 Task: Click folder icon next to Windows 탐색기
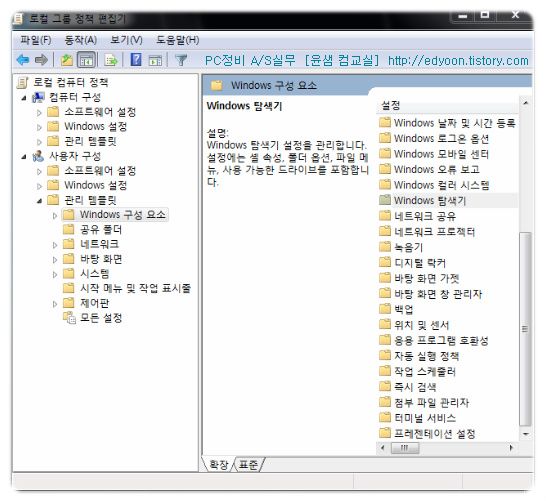tap(384, 200)
